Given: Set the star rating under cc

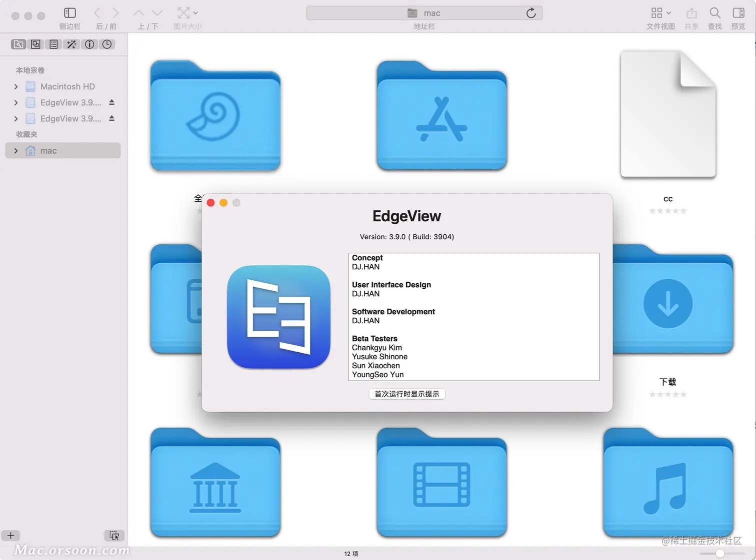Looking at the screenshot, I should point(668,211).
